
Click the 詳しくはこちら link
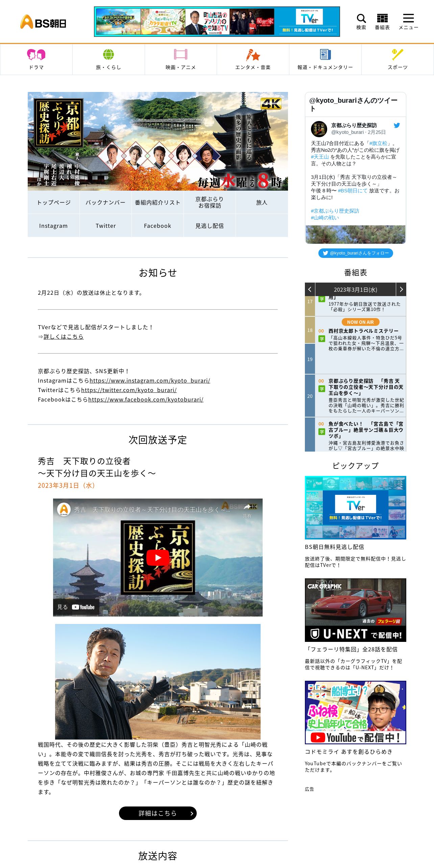[x=64, y=337]
